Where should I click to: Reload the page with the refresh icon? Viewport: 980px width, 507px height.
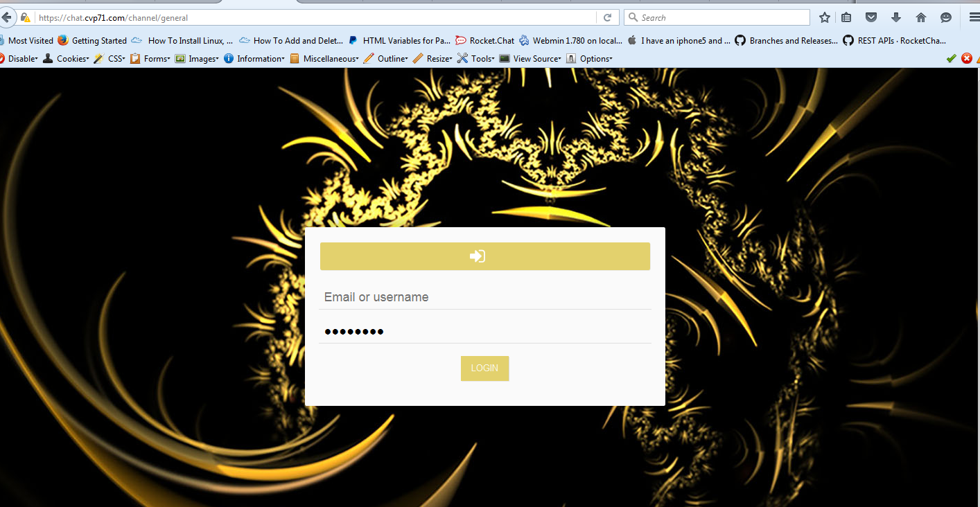607,17
